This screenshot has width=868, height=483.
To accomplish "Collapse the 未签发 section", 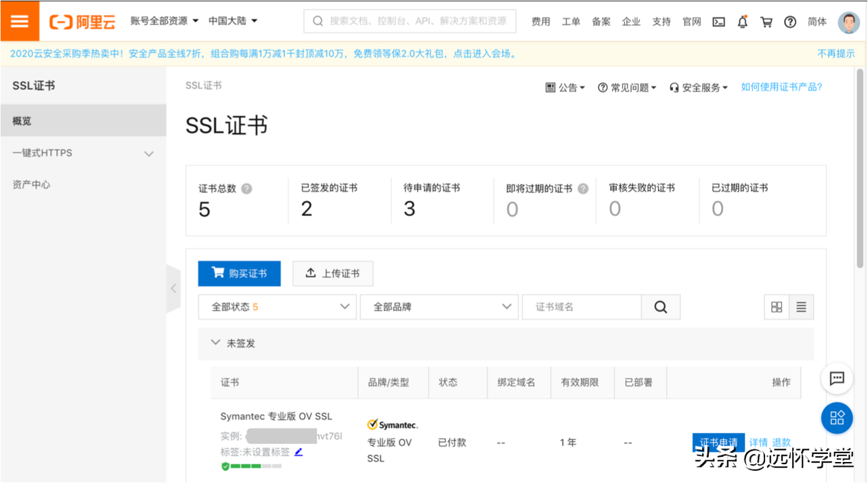I will (216, 343).
